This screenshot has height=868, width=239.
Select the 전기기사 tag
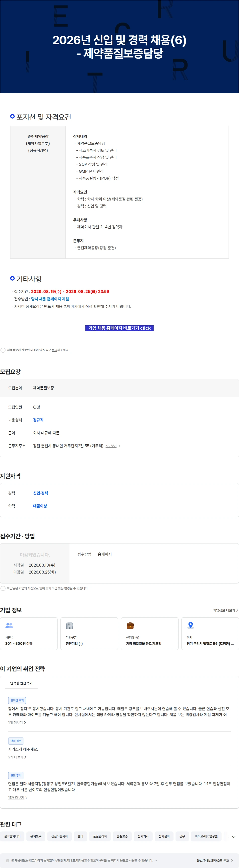143,836
